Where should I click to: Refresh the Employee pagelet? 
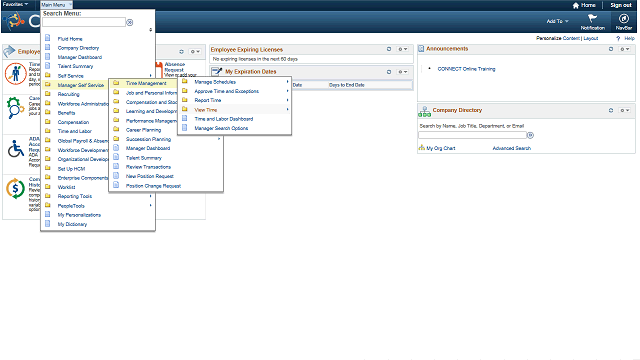[182, 52]
